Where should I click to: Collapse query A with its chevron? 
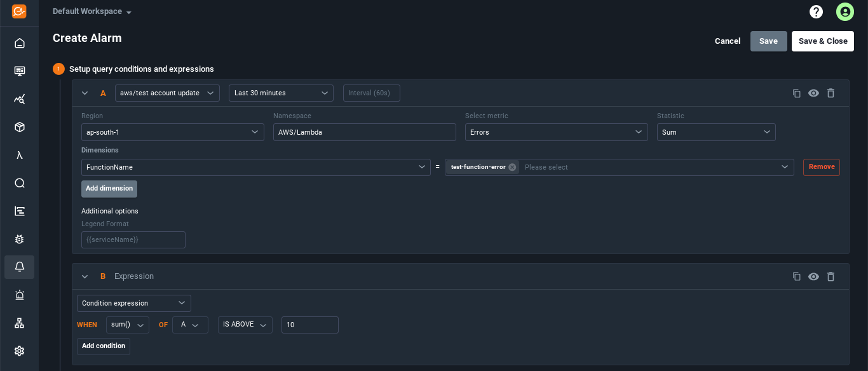(x=85, y=93)
